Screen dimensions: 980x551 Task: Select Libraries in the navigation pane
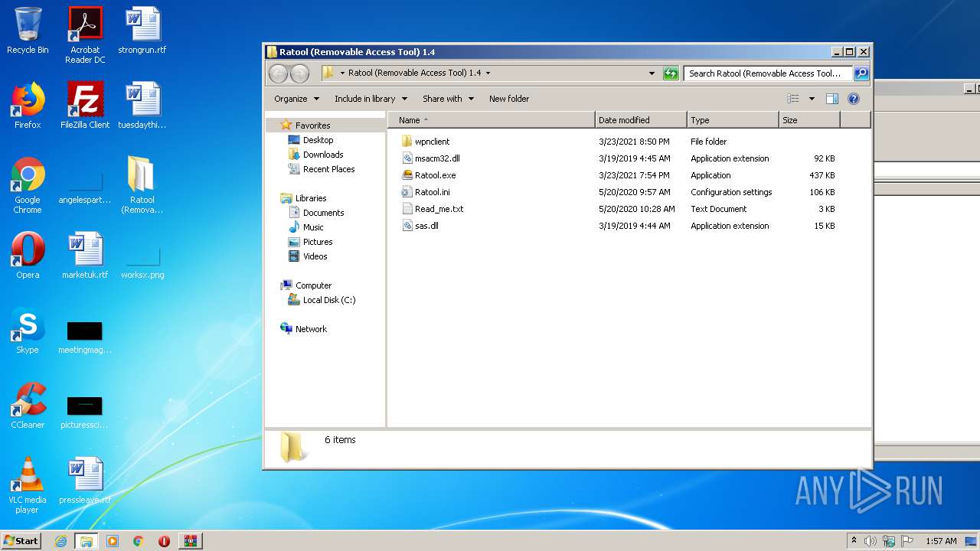(x=311, y=198)
